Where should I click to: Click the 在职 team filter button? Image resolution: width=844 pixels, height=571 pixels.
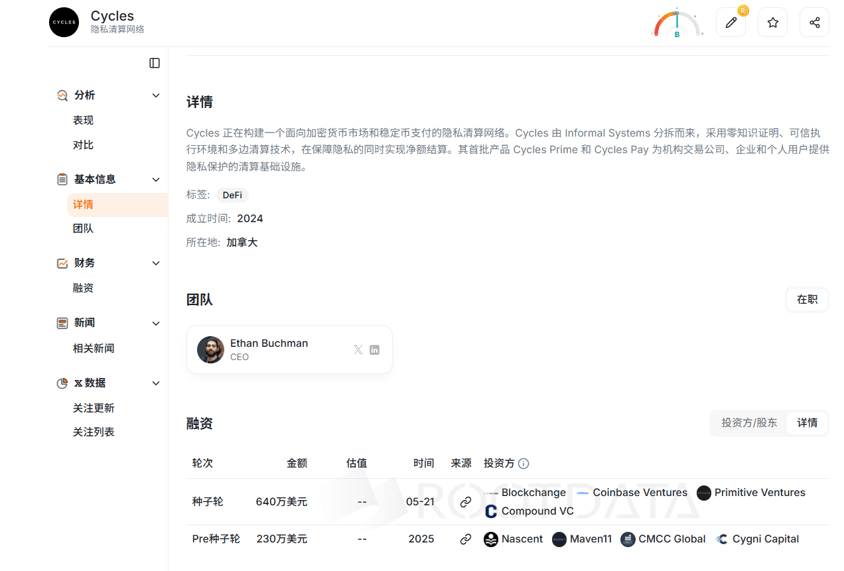(x=807, y=300)
